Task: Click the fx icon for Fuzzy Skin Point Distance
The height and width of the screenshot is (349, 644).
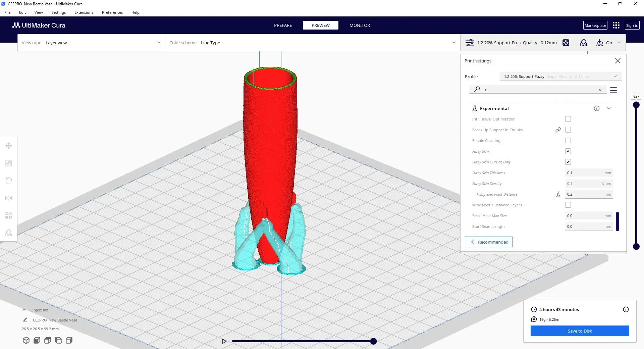Action: point(558,194)
